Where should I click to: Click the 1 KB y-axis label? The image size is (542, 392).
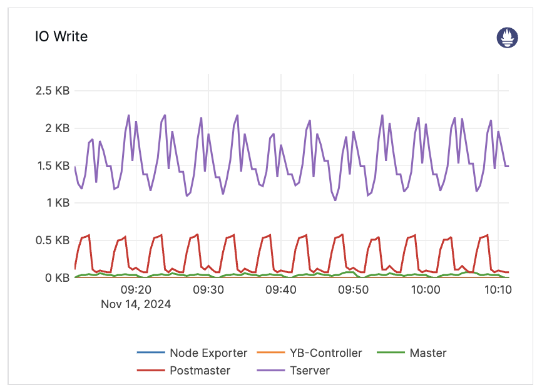[x=57, y=203]
